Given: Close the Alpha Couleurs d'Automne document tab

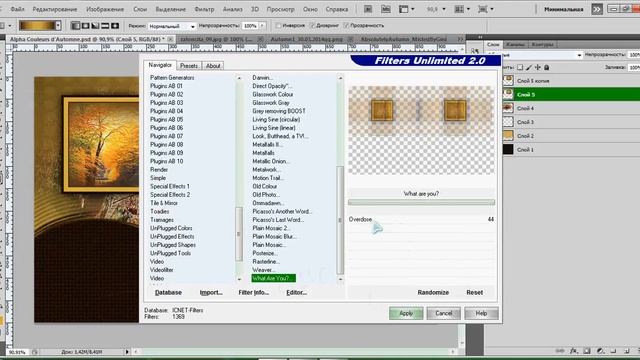Looking at the screenshot, I should pyautogui.click(x=171, y=39).
